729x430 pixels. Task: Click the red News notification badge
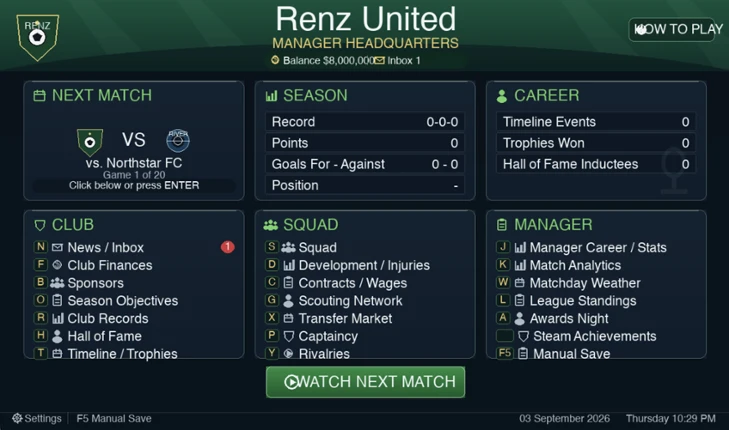[227, 247]
